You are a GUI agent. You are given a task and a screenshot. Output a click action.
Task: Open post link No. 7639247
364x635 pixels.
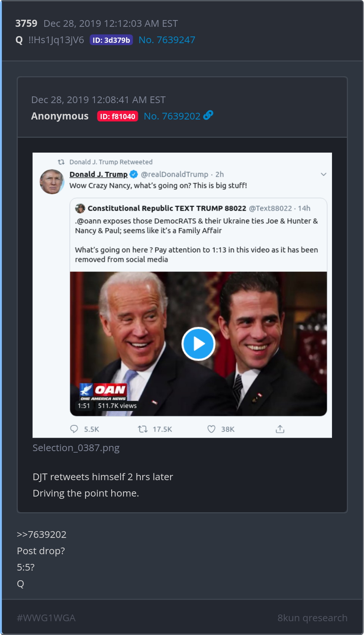pyautogui.click(x=167, y=40)
